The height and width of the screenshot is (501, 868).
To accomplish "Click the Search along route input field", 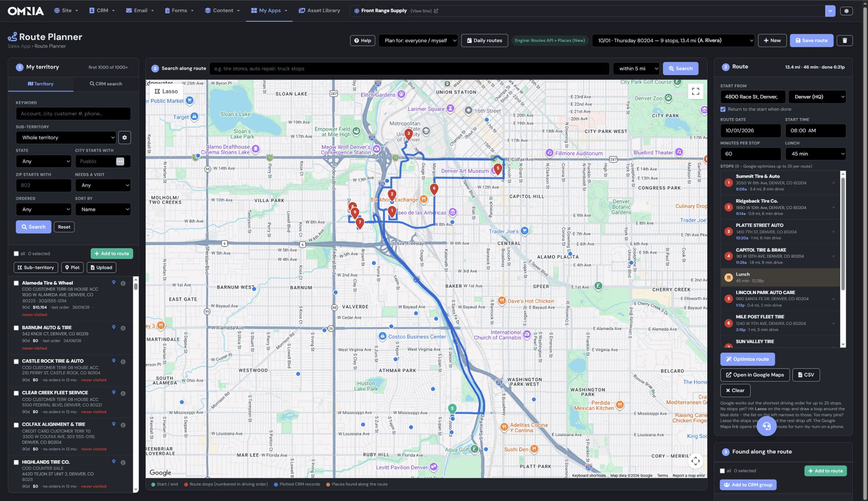I will click(x=409, y=69).
